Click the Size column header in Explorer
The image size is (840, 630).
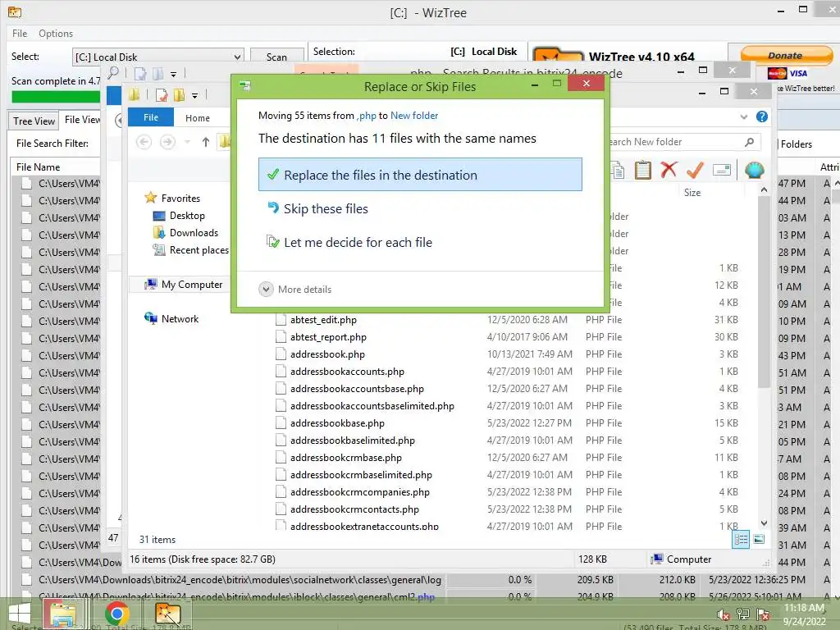[692, 192]
